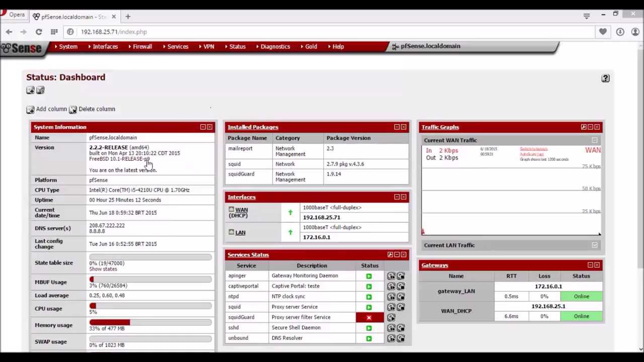Close the pfSense browser tab
Viewport: 644px width, 362px height.
coord(114,17)
